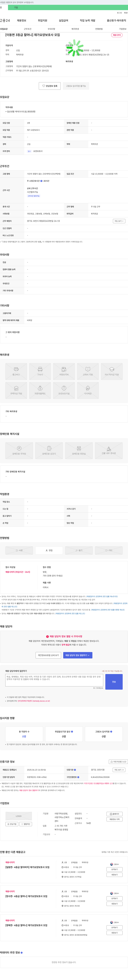The height and width of the screenshot is (980, 128).
Task: Click 지도 보기 next to 근무 예정지
Action: click(119, 221)
